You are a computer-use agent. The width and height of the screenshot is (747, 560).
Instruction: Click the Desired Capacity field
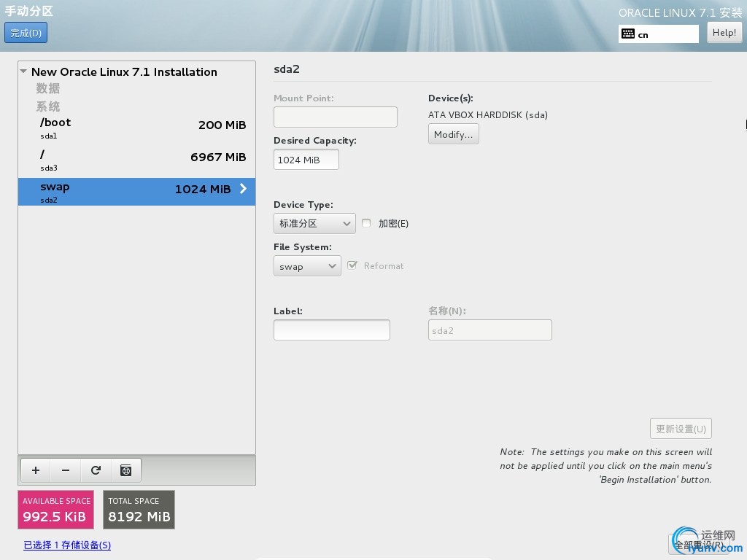306,160
